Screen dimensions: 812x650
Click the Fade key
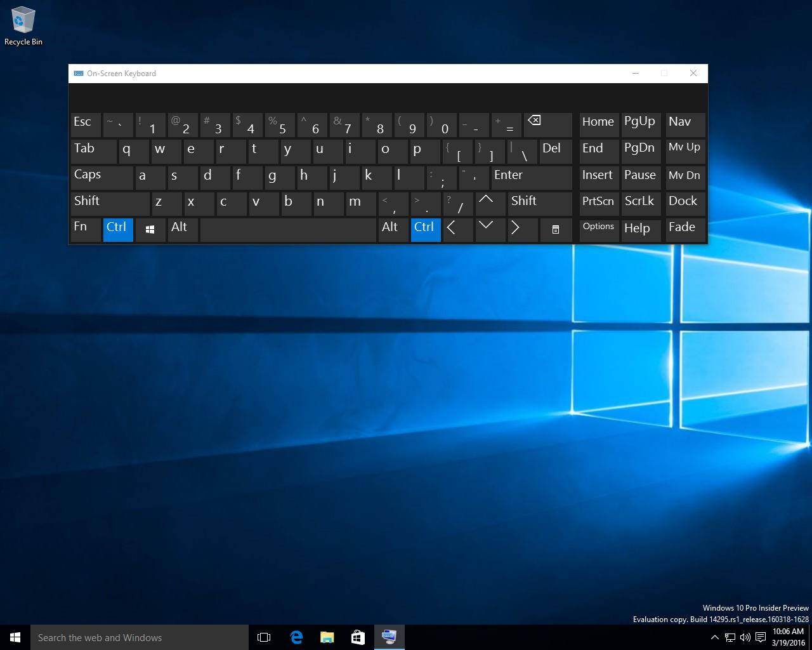[x=685, y=230]
